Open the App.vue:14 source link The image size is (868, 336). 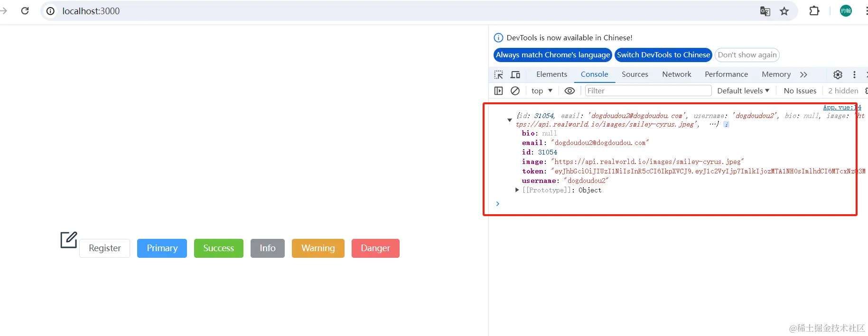(842, 108)
